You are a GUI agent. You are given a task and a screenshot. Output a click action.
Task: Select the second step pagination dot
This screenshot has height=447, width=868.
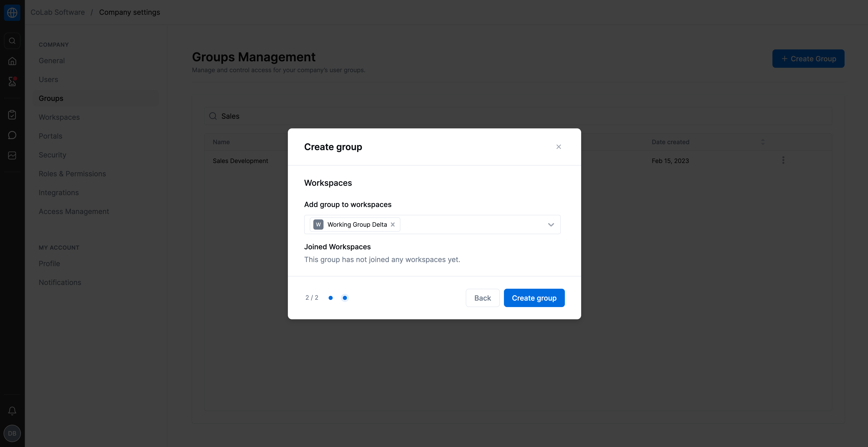(345, 298)
